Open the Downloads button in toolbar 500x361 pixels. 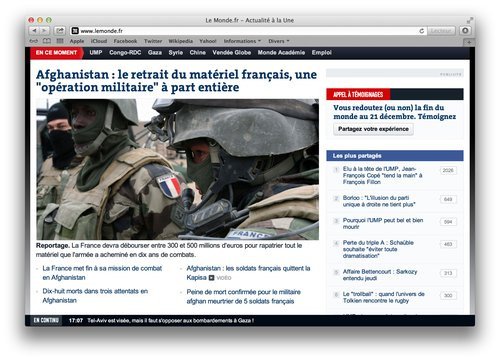point(466,31)
